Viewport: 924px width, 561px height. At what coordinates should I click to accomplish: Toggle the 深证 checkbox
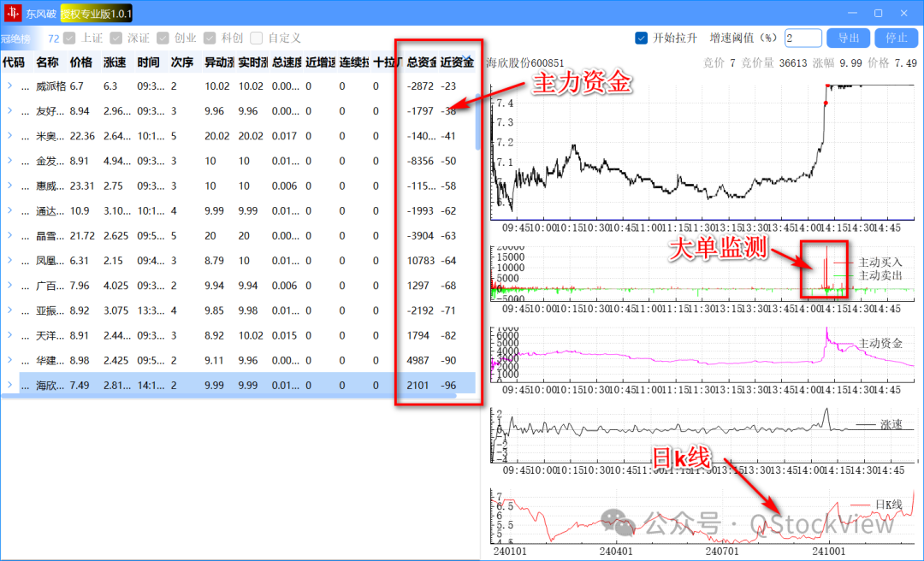tap(116, 38)
